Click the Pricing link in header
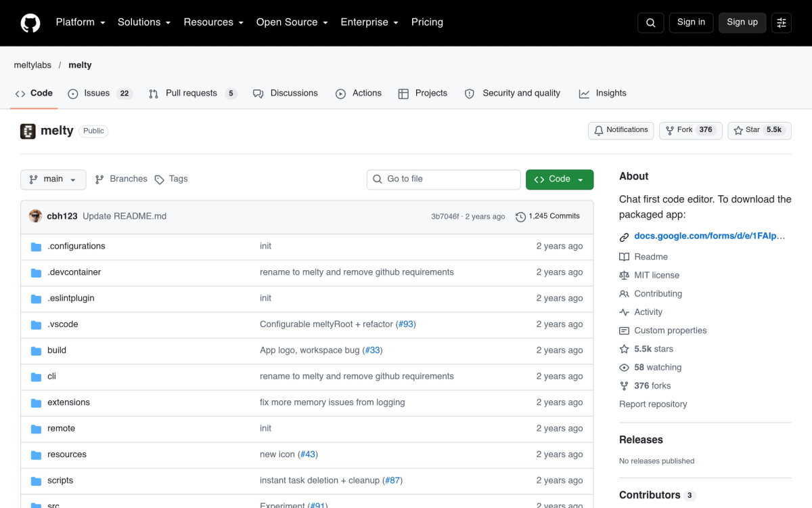The height and width of the screenshot is (508, 812). tap(427, 22)
